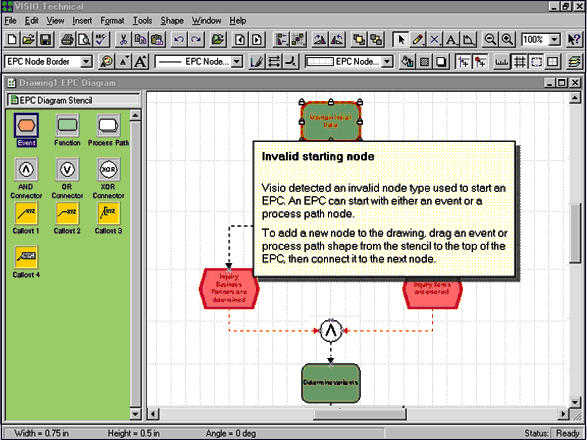This screenshot has height=440, width=587.
Task: Choose the Process Path stencil shape
Action: 109,130
